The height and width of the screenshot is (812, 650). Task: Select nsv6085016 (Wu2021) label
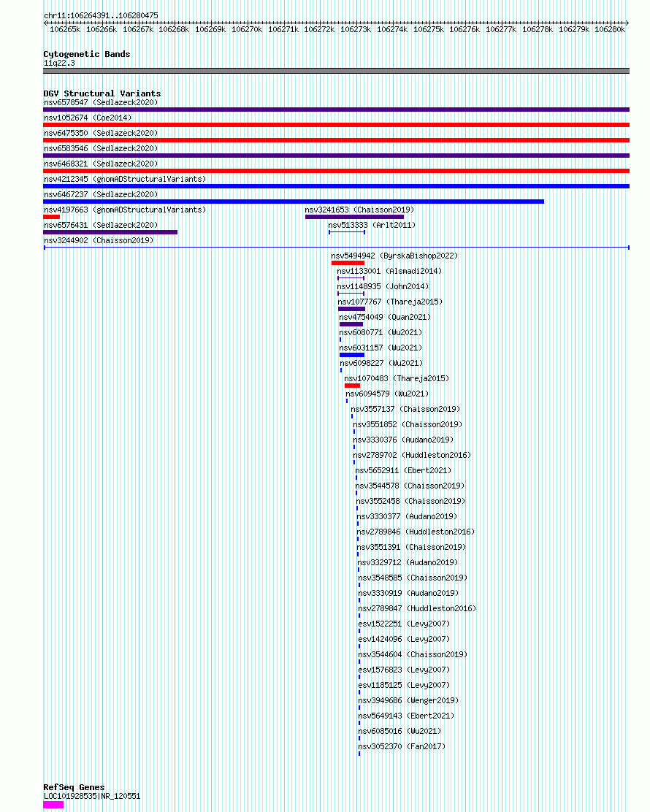click(399, 731)
